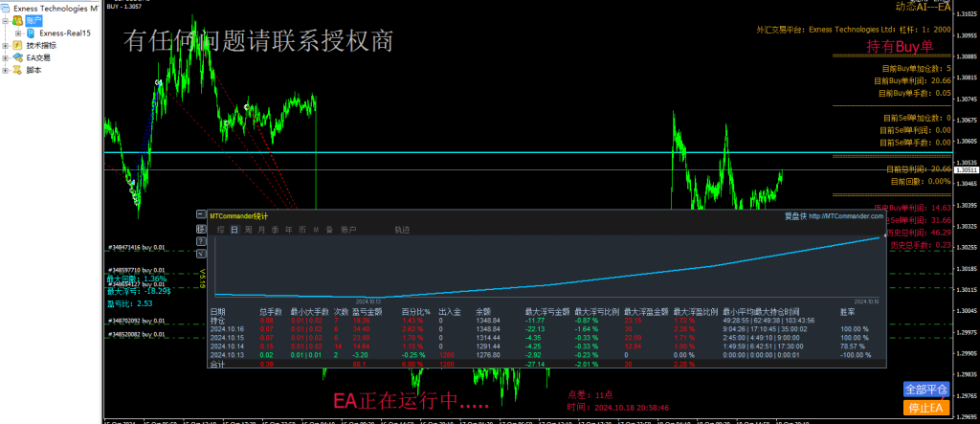Click the 目前Buy单利润: 20.66 readout
980x424 pixels.
click(912, 80)
